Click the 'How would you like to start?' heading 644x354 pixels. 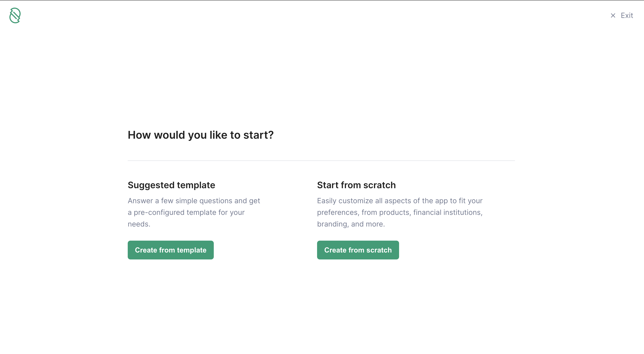[x=201, y=135]
